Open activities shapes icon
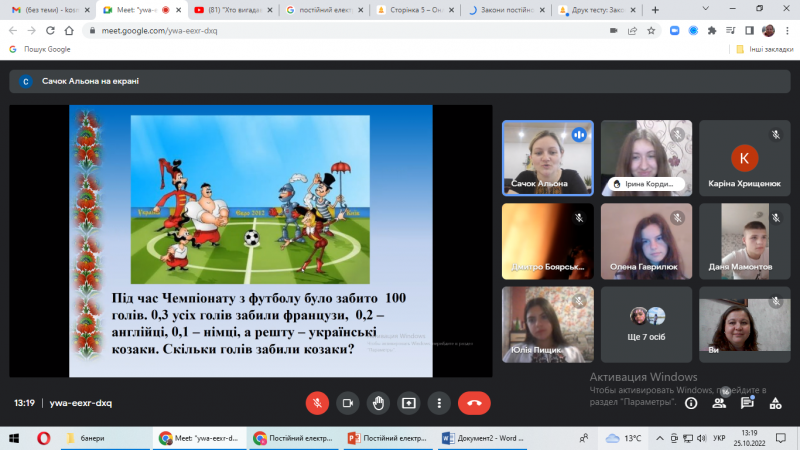The height and width of the screenshot is (450, 800). tap(776, 403)
